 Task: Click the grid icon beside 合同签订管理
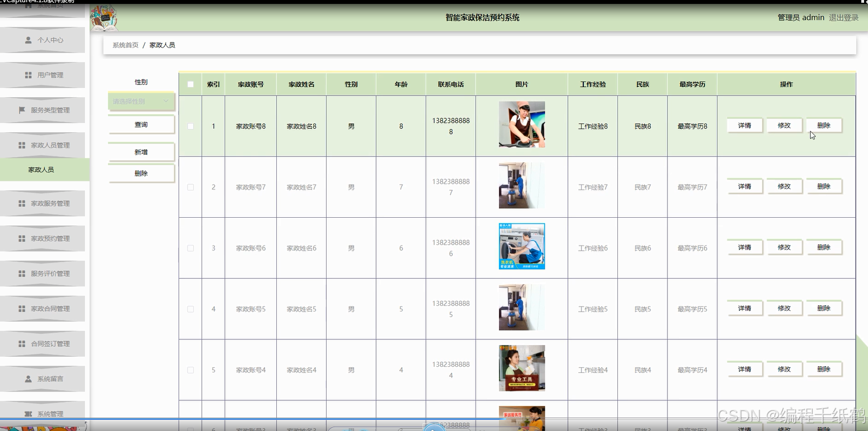pos(22,344)
